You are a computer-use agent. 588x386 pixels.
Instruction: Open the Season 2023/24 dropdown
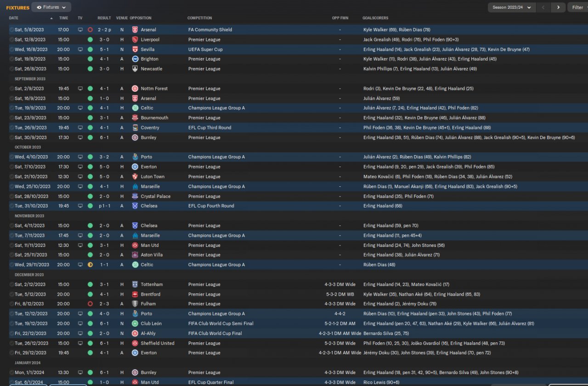(512, 7)
